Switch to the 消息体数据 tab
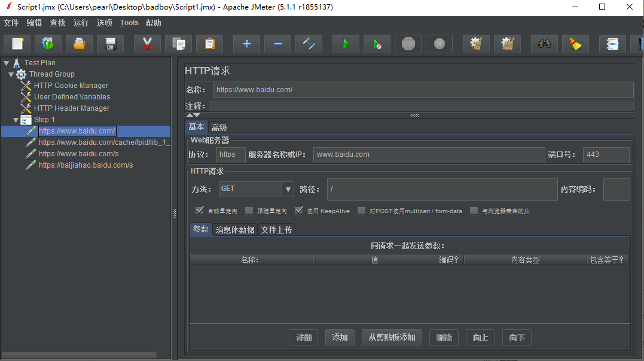This screenshot has width=644, height=361. click(235, 230)
